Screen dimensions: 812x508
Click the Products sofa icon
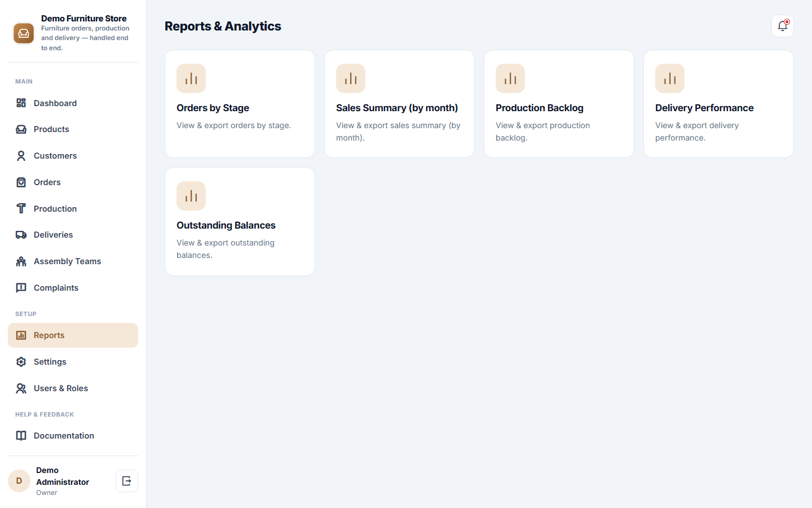pyautogui.click(x=21, y=129)
